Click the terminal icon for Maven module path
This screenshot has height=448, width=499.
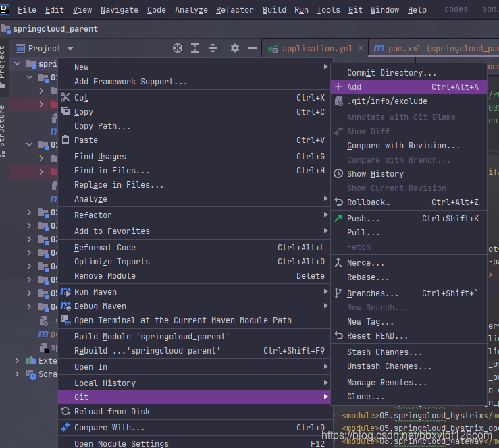(65, 320)
